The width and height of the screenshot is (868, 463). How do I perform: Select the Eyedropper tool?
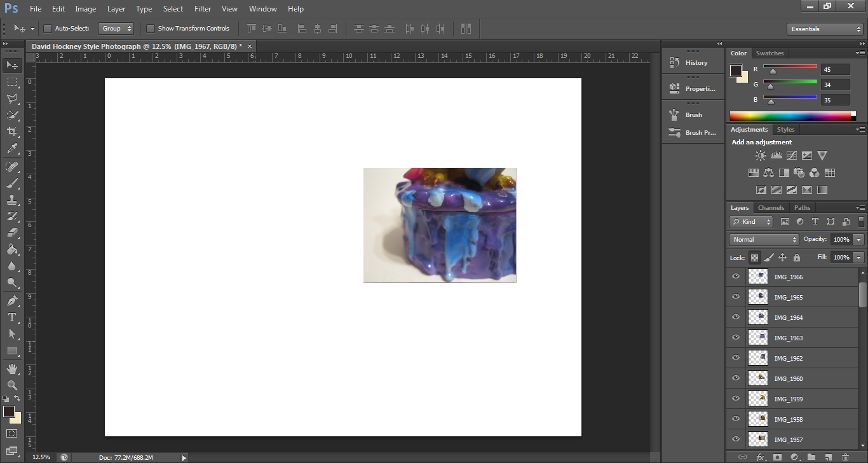(12, 149)
